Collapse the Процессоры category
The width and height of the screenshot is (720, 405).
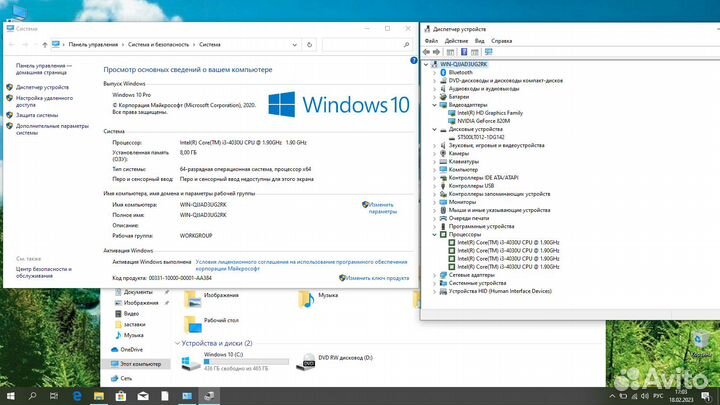[434, 235]
